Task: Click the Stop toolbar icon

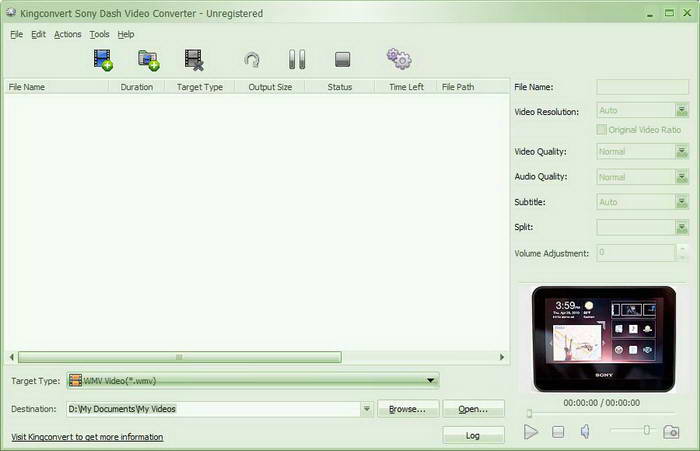Action: (x=342, y=59)
